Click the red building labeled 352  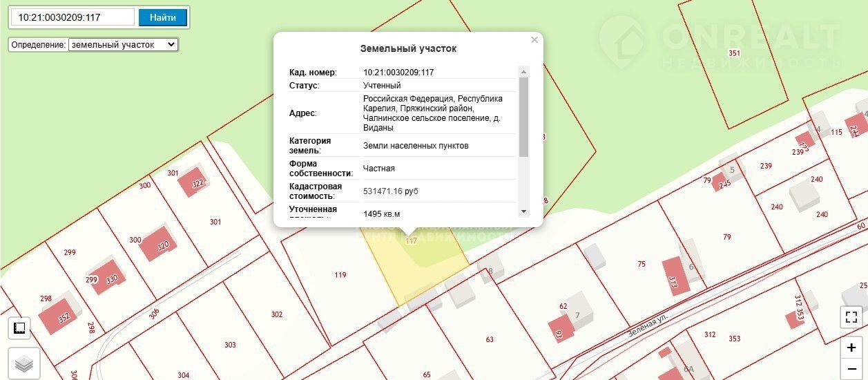tap(59, 314)
